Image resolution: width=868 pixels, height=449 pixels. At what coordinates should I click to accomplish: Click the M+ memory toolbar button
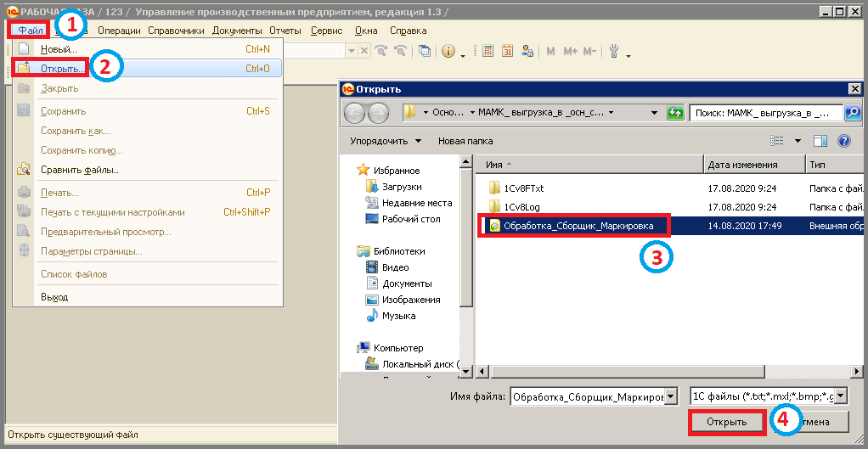tap(570, 52)
